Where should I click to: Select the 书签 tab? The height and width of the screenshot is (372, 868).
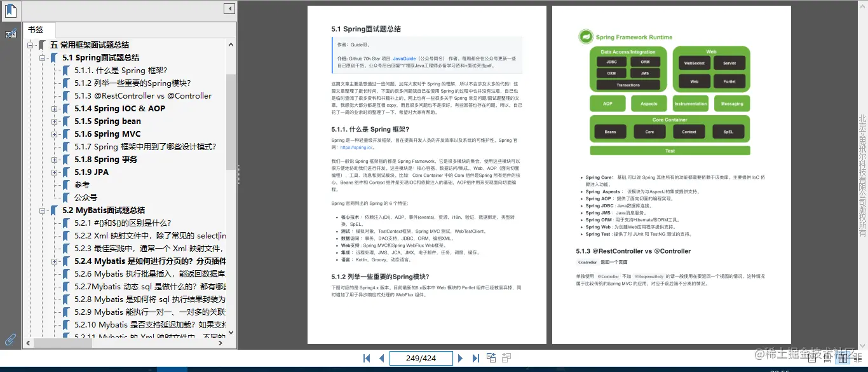pos(39,30)
